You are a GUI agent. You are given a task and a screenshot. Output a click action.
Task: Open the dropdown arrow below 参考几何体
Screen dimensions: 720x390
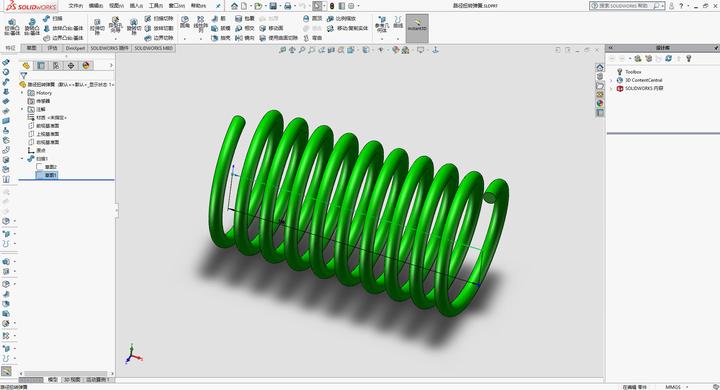click(x=382, y=39)
